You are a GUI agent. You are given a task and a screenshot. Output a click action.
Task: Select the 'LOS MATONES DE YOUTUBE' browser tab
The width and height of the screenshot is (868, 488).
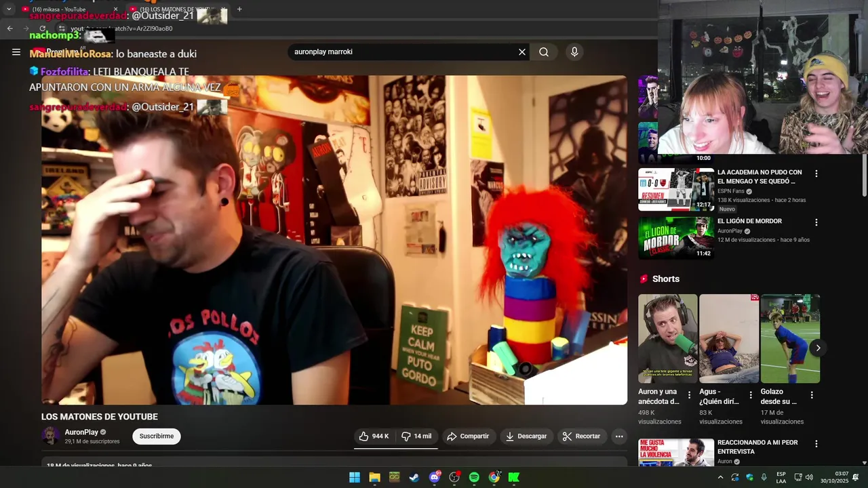coord(176,9)
